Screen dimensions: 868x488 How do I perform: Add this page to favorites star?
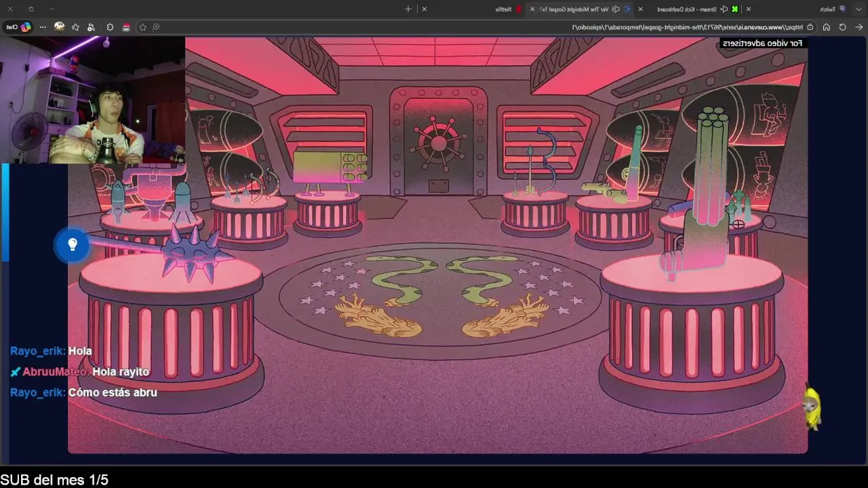click(x=142, y=27)
